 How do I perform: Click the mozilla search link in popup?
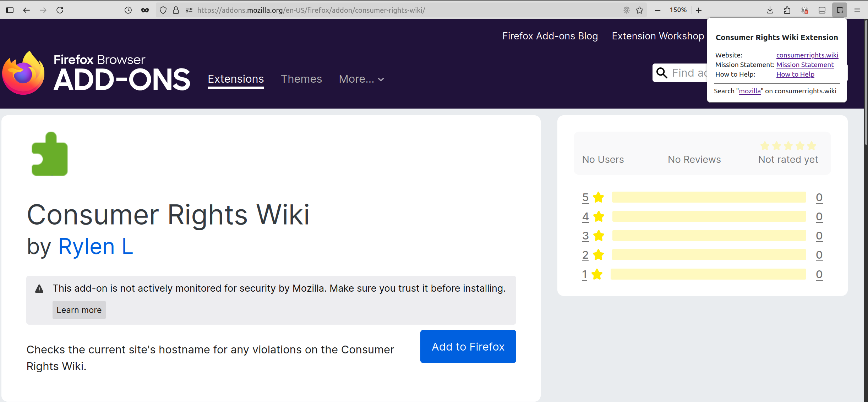(x=750, y=91)
